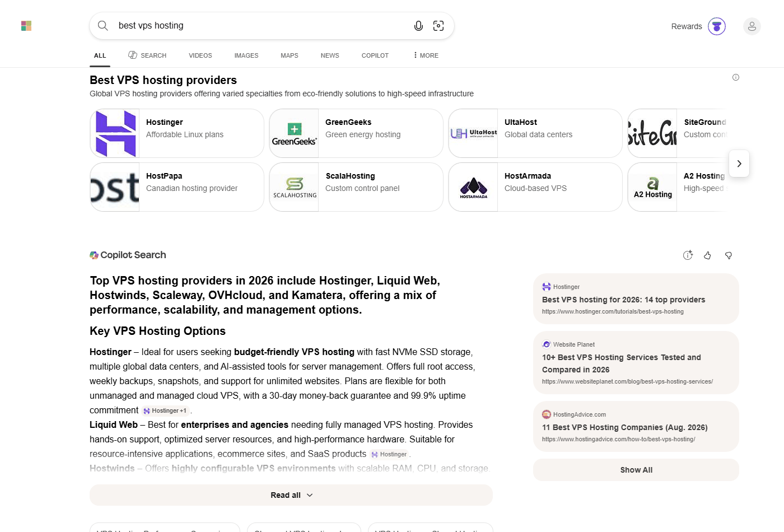Viewport: 784px width, 532px height.
Task: Click the Copilot Search info sparkle icon
Action: click(688, 255)
